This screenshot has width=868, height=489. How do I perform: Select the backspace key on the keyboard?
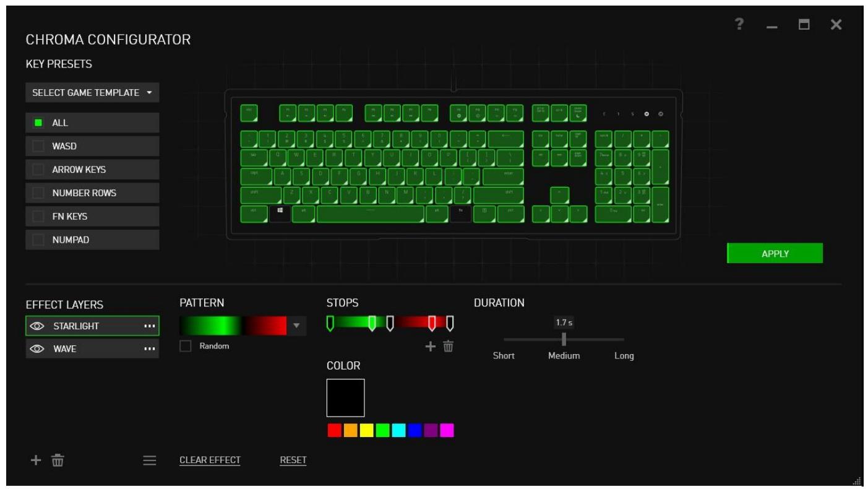pyautogui.click(x=505, y=139)
